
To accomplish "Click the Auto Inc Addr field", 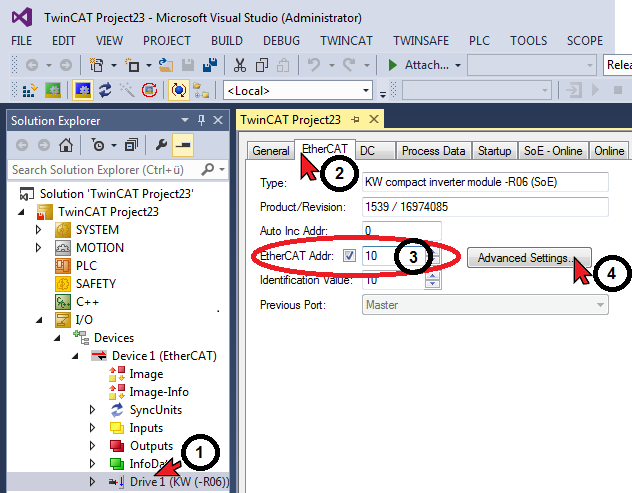I will (x=402, y=231).
